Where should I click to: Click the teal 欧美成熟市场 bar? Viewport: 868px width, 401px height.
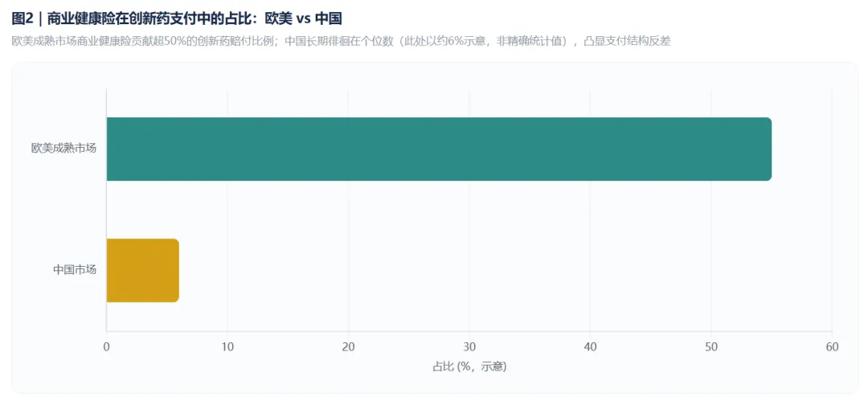[x=439, y=149]
